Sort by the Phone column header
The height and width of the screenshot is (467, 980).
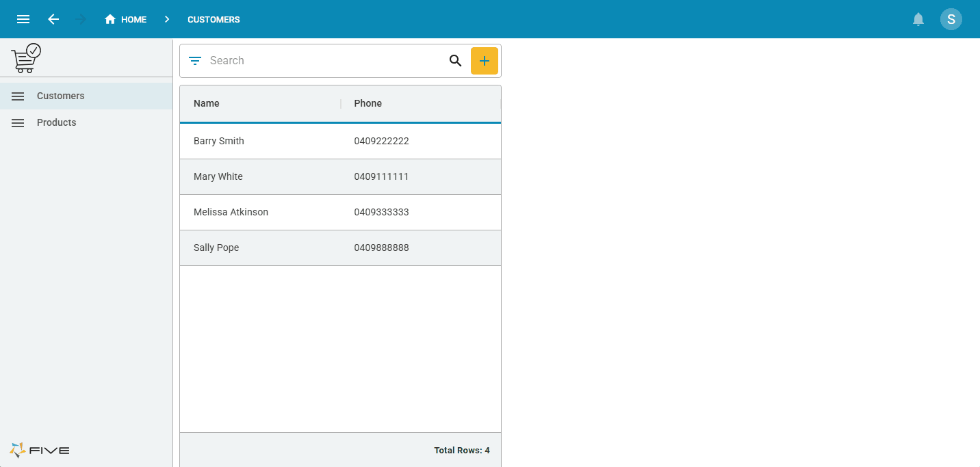[367, 104]
